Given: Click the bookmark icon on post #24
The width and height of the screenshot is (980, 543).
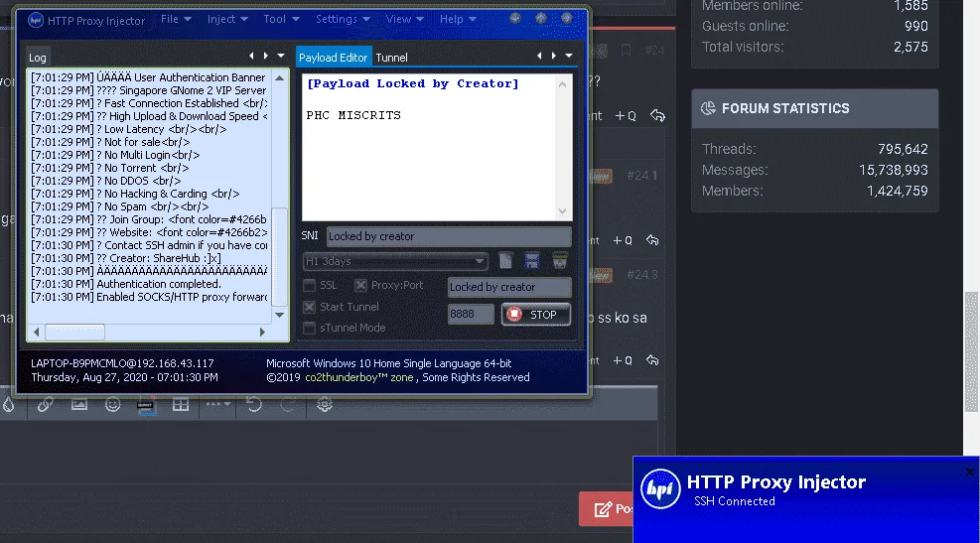Looking at the screenshot, I should 626,50.
